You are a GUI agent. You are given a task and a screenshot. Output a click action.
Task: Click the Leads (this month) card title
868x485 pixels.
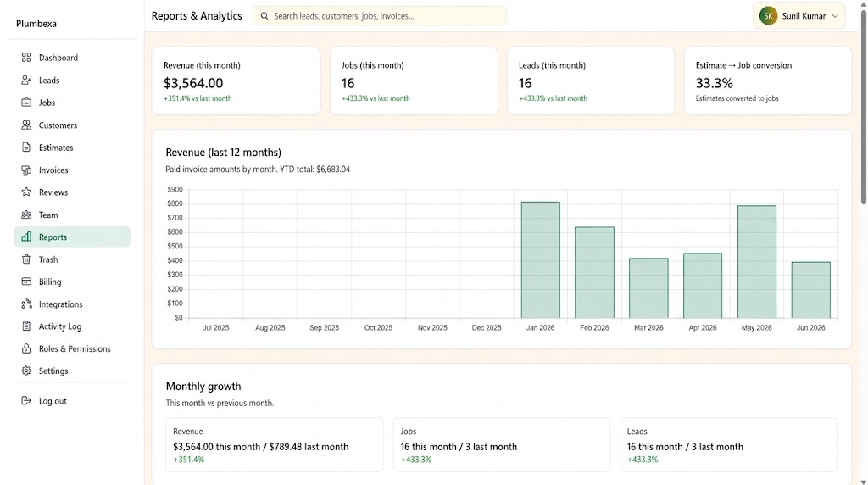point(552,65)
